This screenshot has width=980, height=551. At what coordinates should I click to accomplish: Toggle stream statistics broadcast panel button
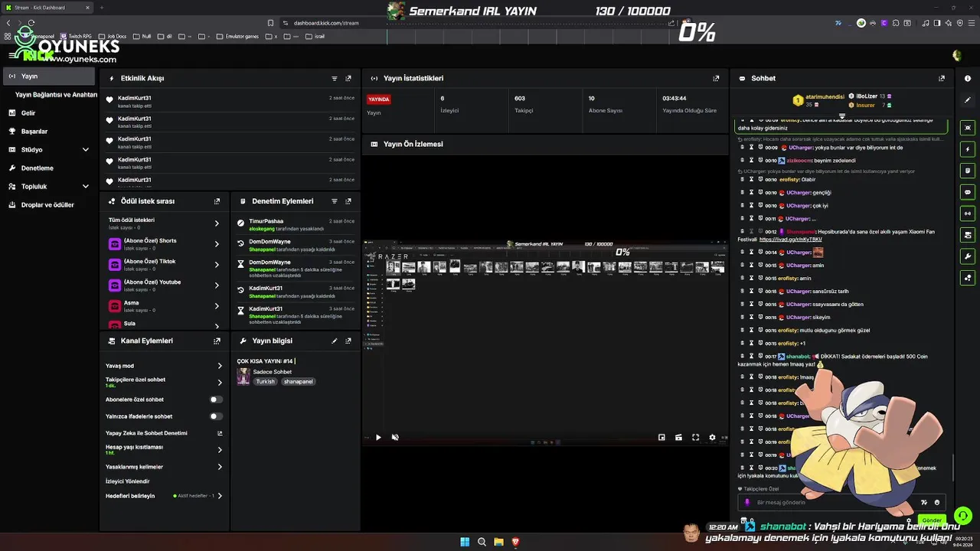[968, 214]
